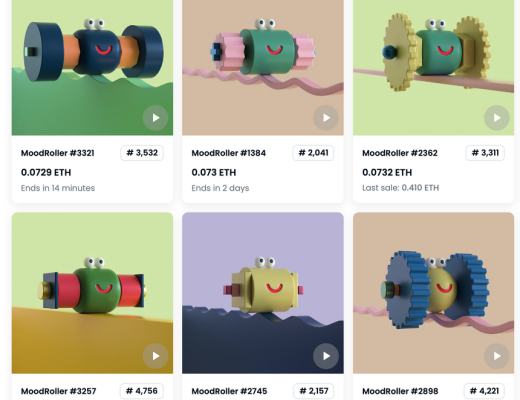Open the MoodRoller #2745 title link
This screenshot has height=400, width=520.
(229, 391)
